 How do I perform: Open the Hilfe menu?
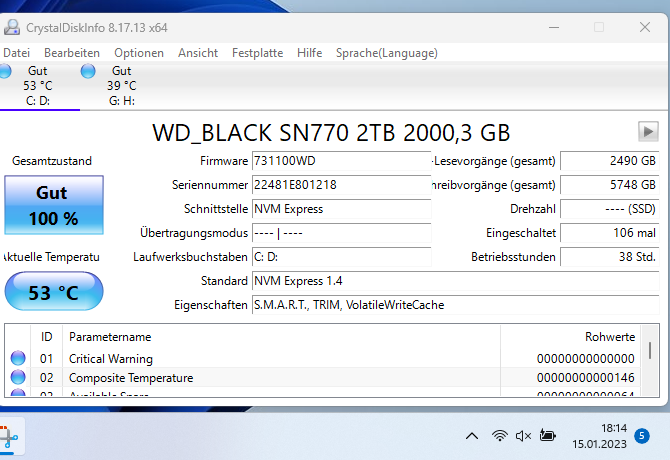tap(309, 53)
